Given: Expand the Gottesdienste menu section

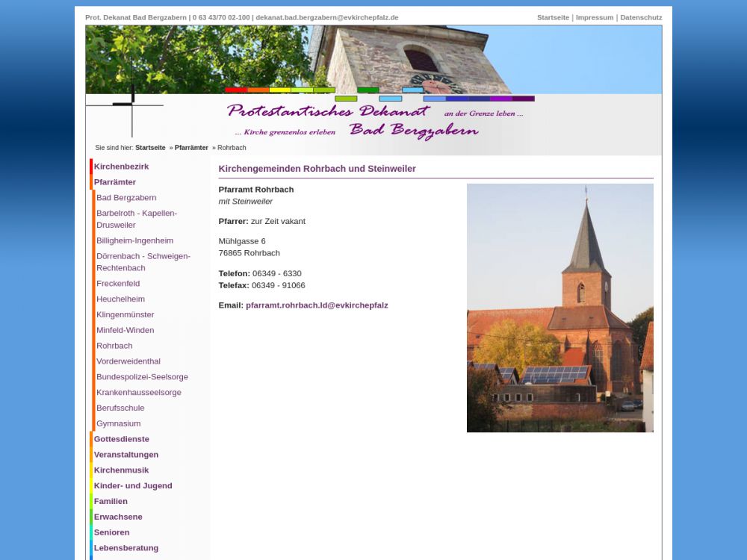Looking at the screenshot, I should 121,439.
